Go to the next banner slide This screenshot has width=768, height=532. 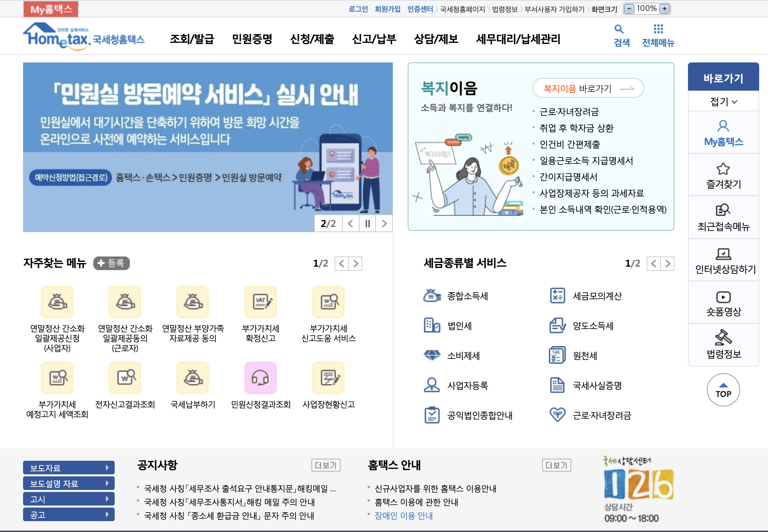pos(384,224)
